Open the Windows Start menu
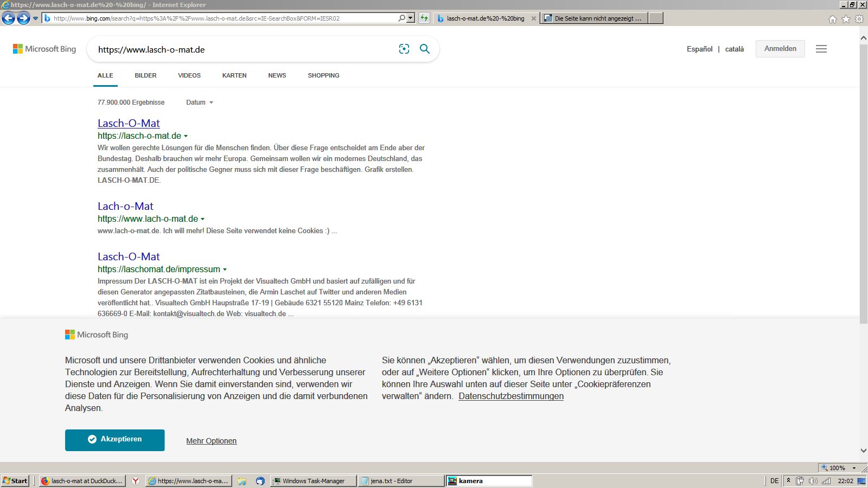 point(15,481)
